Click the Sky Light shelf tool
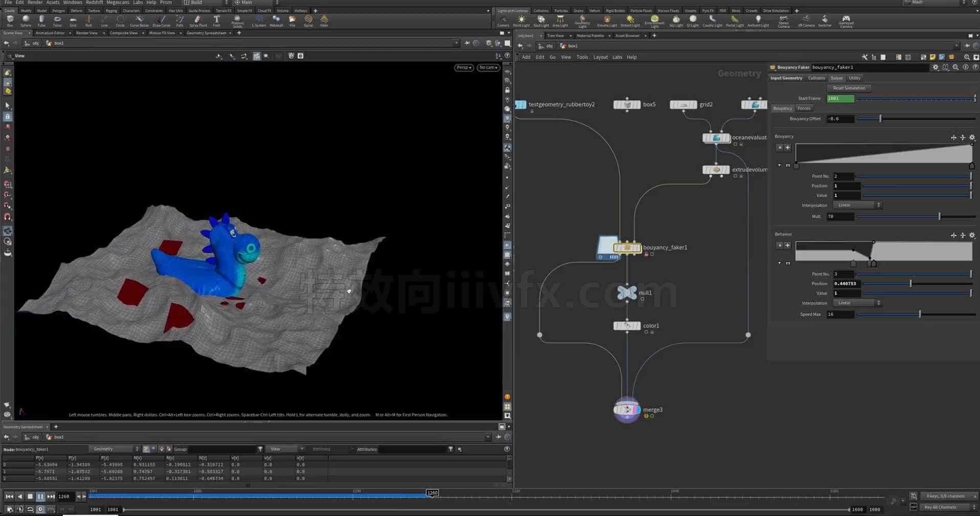980x516 pixels. [676, 21]
